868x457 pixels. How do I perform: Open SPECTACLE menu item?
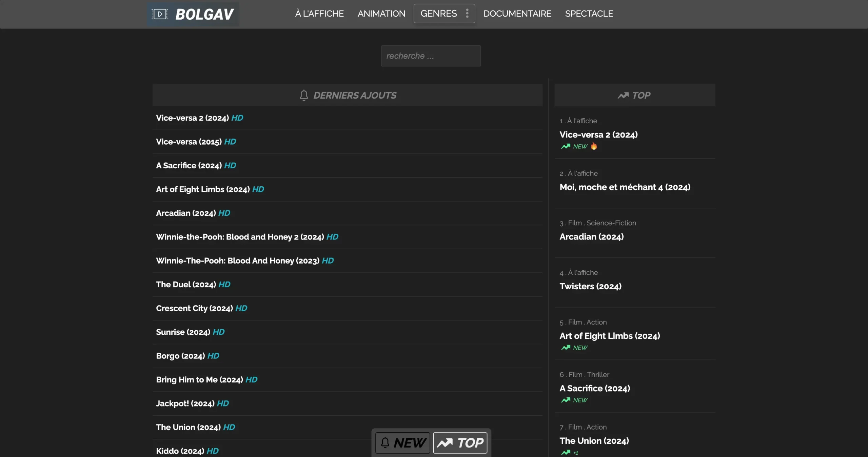(589, 14)
